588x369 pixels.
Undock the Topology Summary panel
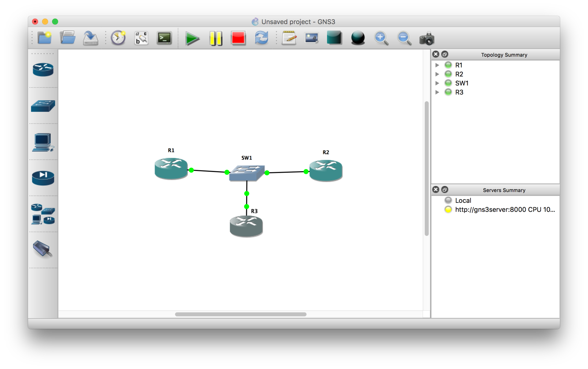(445, 54)
